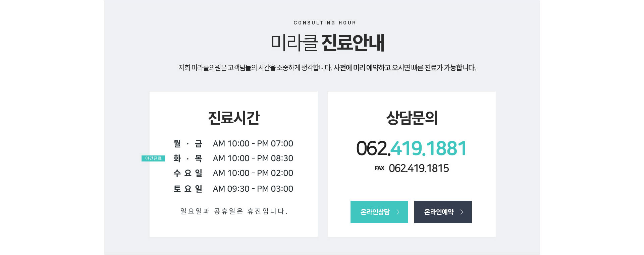
Task: Select the 화·목 PM 08:30 hours row
Action: pyautogui.click(x=233, y=158)
